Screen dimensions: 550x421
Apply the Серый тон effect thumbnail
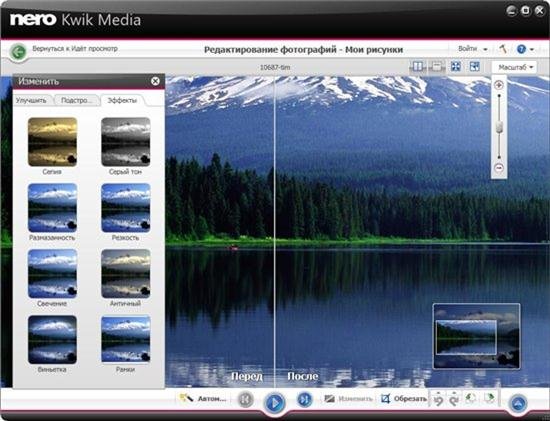(126, 142)
